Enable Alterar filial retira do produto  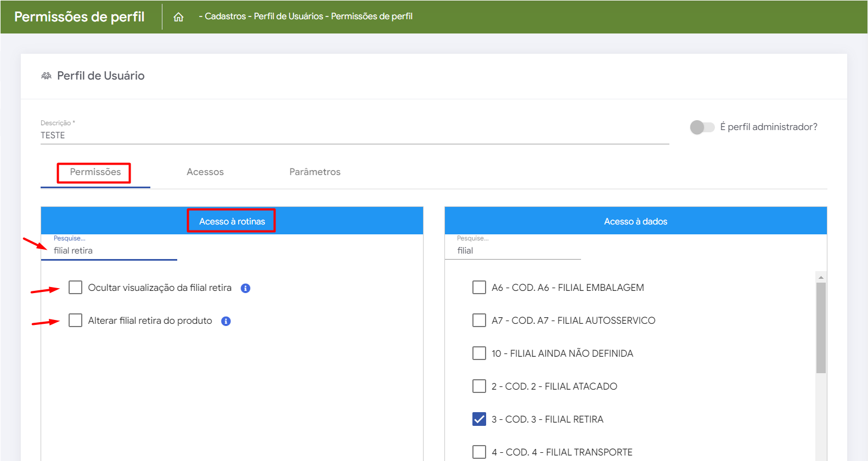76,321
